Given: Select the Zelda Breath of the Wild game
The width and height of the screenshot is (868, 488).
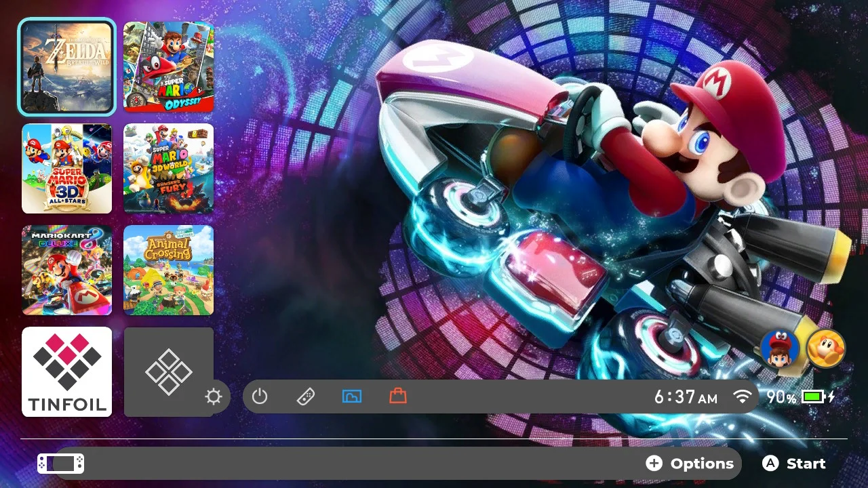Looking at the screenshot, I should coord(66,66).
